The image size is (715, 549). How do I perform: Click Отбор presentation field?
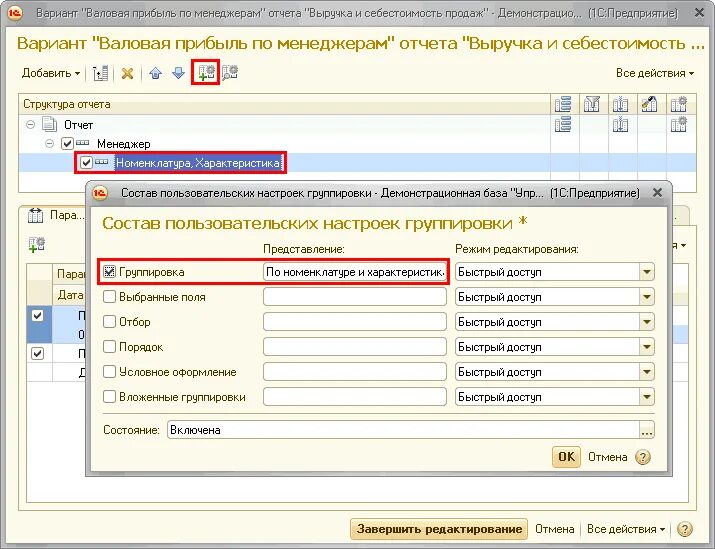tap(355, 322)
